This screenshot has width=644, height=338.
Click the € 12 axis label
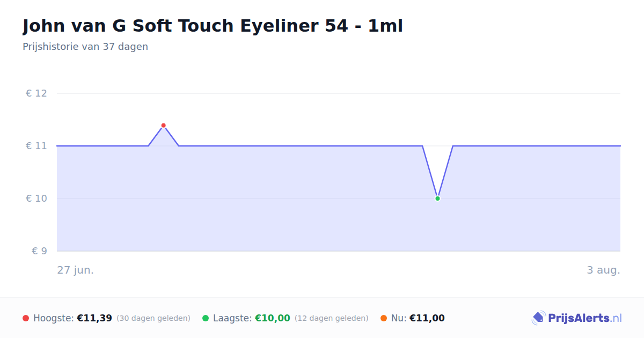point(36,93)
